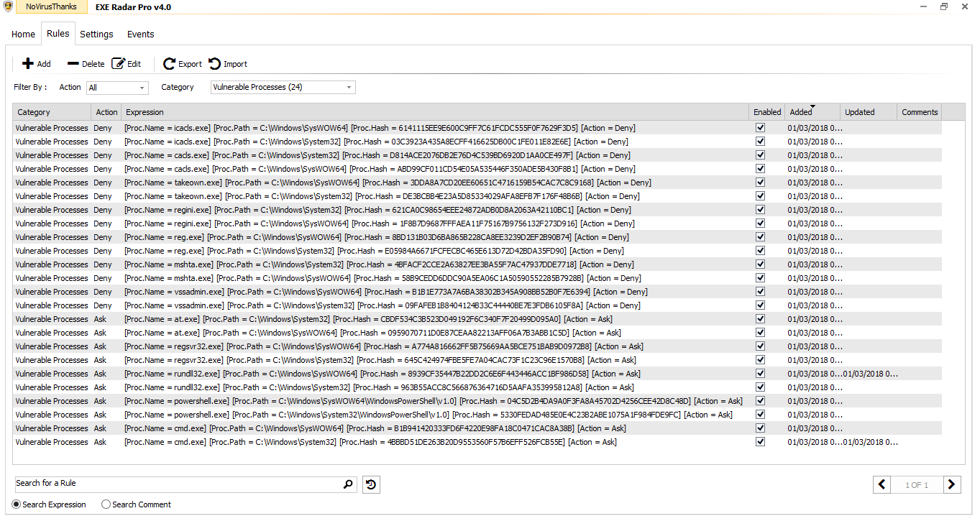This screenshot has height=521, width=980.
Task: Toggle Enabled for System32 regini.exe rule
Action: (761, 210)
